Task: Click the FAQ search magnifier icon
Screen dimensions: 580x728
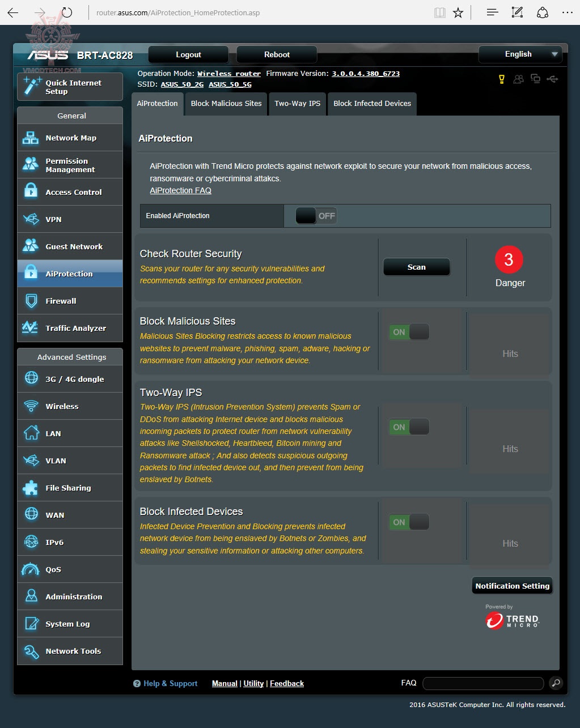Action: click(x=556, y=683)
